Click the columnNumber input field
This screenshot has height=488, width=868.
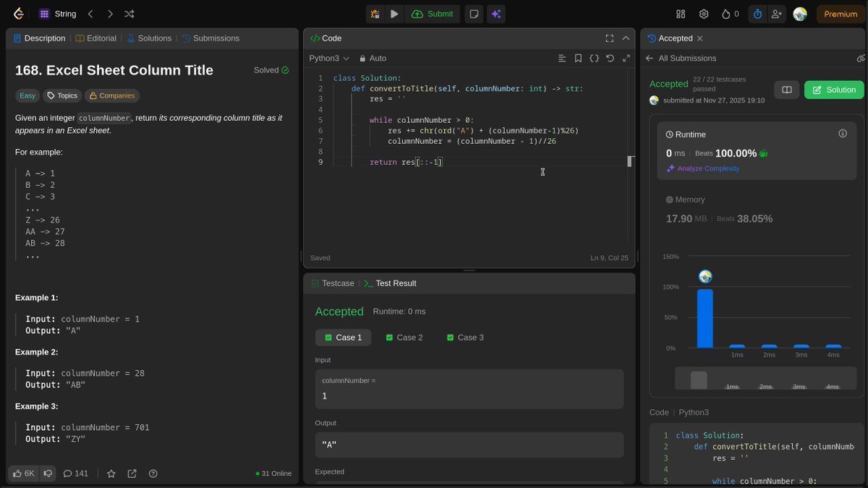click(x=469, y=389)
